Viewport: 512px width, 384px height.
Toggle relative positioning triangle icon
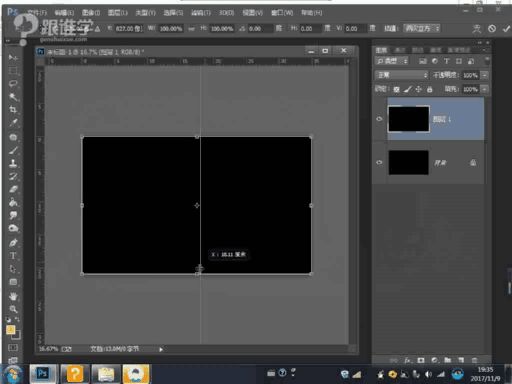click(x=97, y=29)
